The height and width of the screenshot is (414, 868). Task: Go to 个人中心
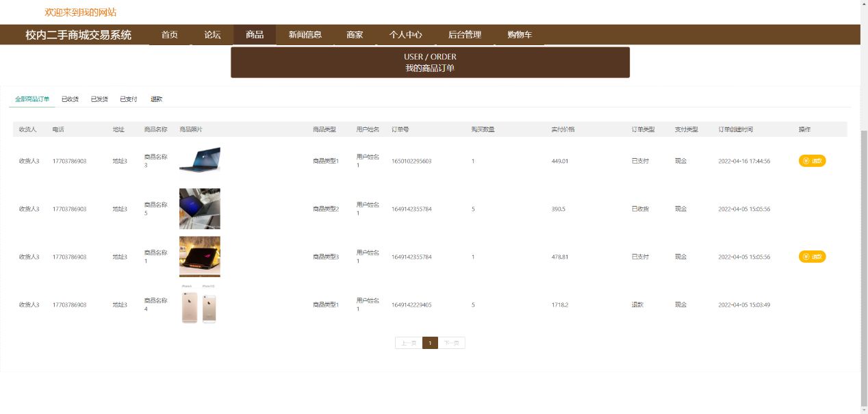coord(406,35)
